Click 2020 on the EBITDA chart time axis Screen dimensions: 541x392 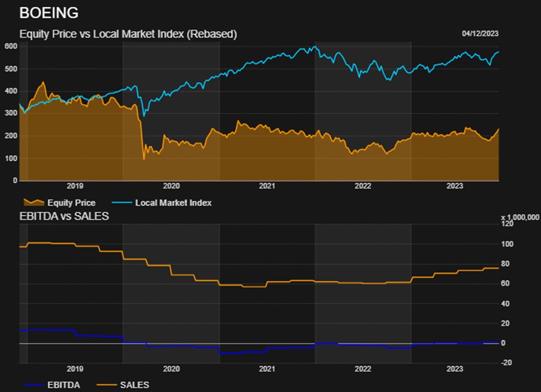pyautogui.click(x=171, y=369)
